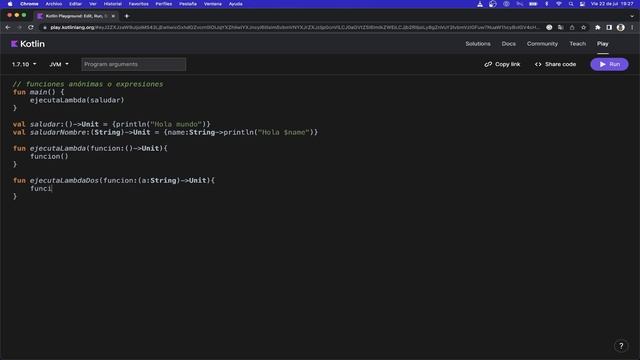
Task: Check the battery status icon
Action: [x=533, y=4]
